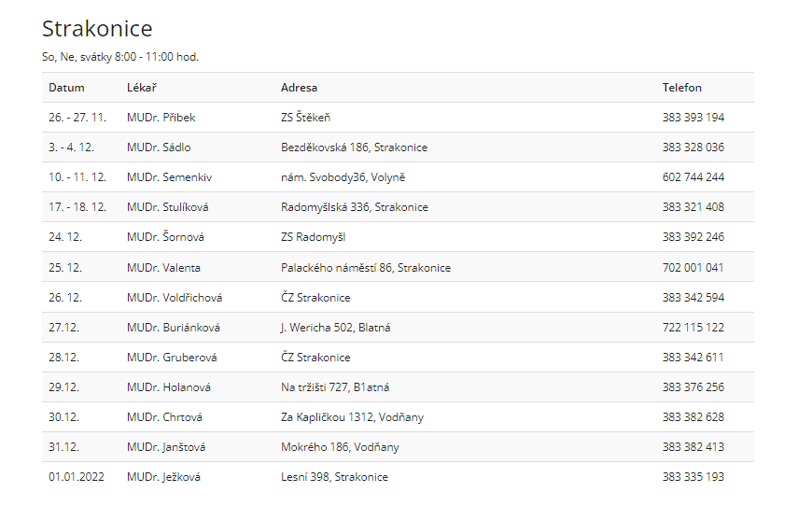Select the opening hours text under the heading

coord(120,57)
